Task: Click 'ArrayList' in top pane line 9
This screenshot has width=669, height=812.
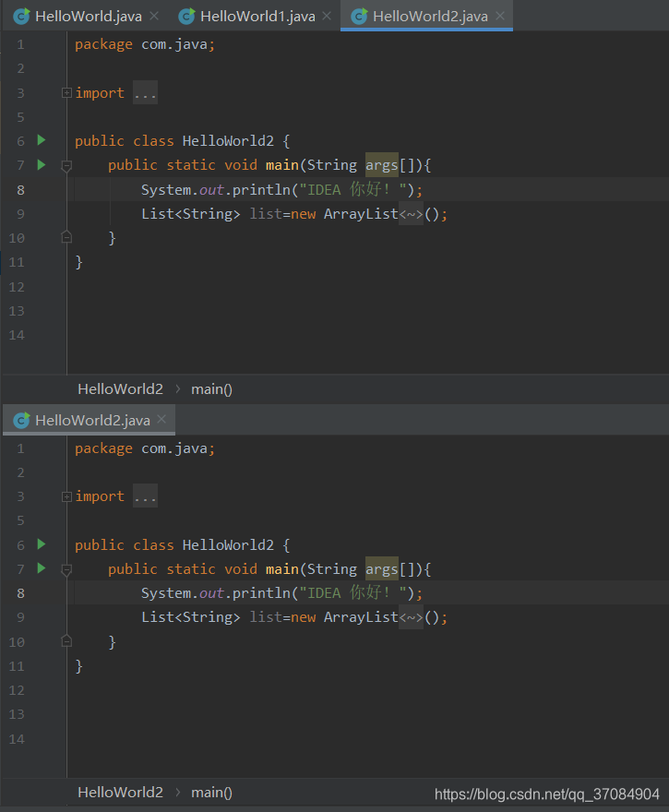Action: (x=361, y=214)
